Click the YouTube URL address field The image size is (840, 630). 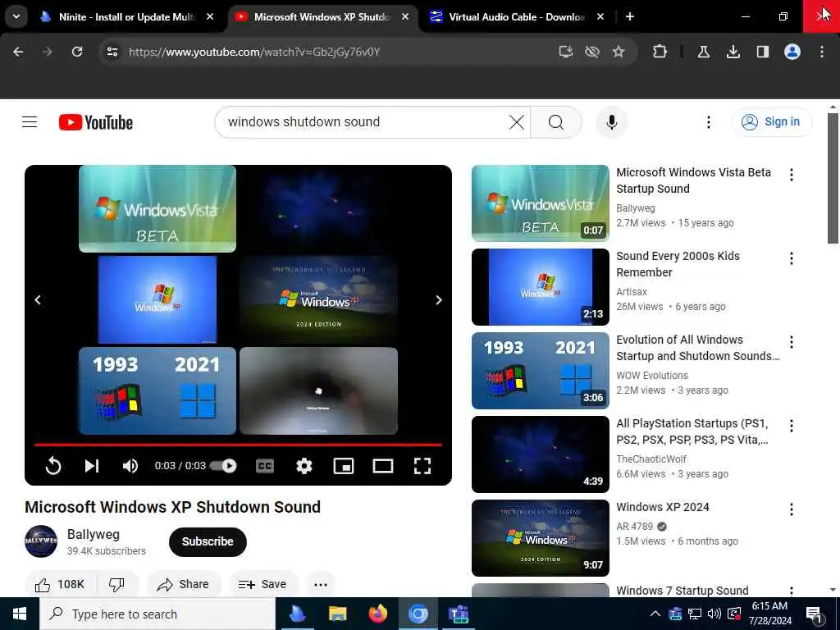pyautogui.click(x=254, y=52)
